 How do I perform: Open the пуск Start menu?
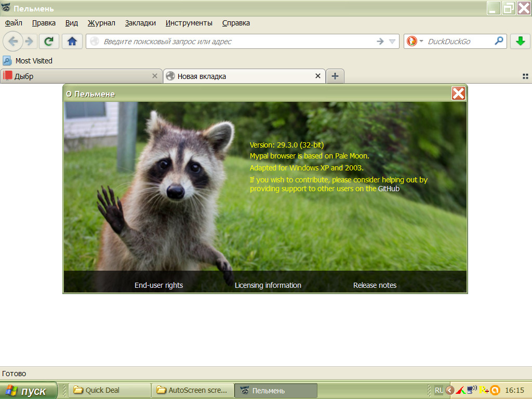(29, 391)
